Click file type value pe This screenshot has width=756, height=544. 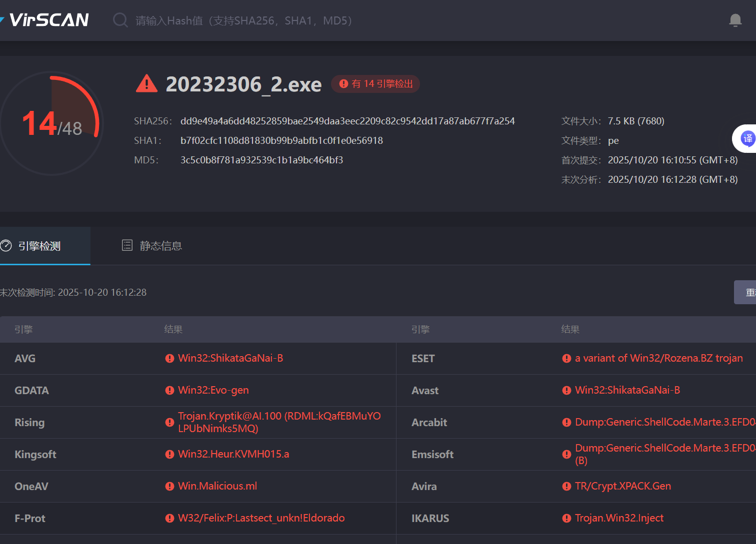click(613, 141)
